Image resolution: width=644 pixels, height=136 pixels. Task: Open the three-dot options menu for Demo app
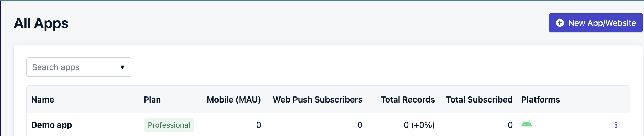pyautogui.click(x=616, y=125)
